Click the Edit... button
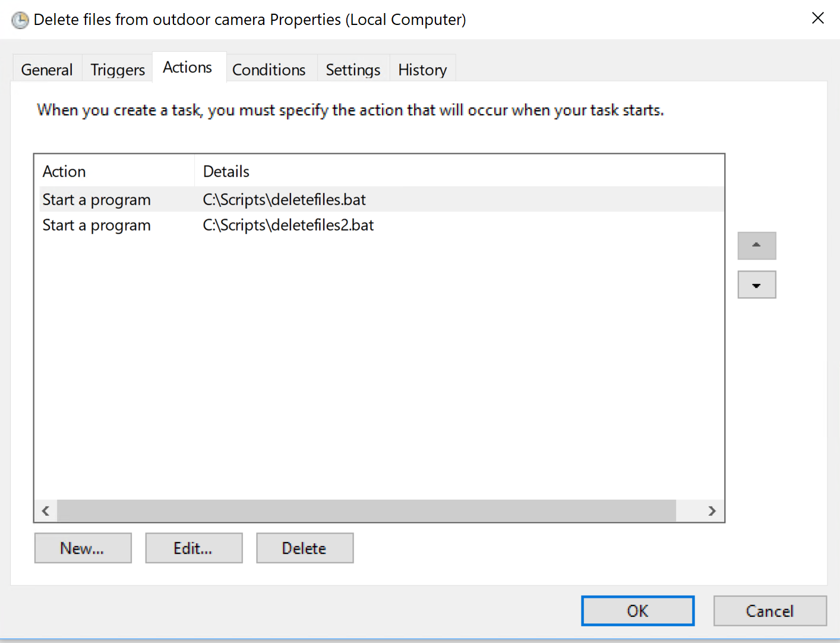The width and height of the screenshot is (840, 643). (194, 548)
